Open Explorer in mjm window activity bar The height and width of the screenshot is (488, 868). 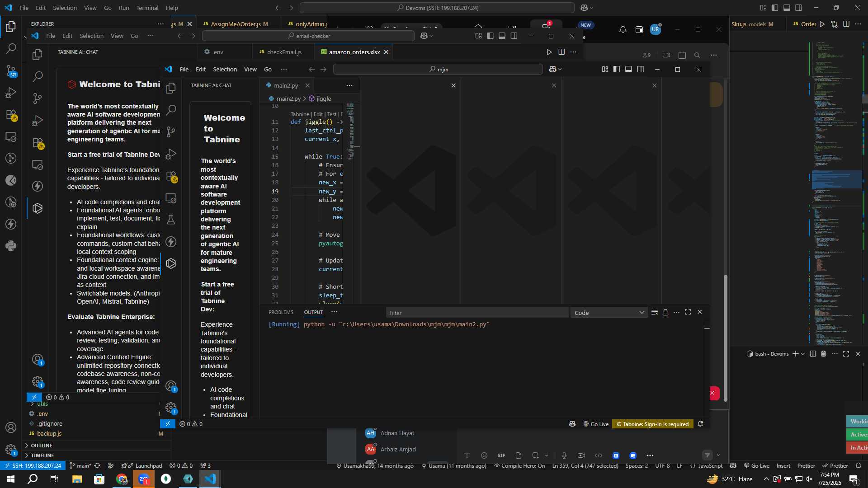point(171,88)
